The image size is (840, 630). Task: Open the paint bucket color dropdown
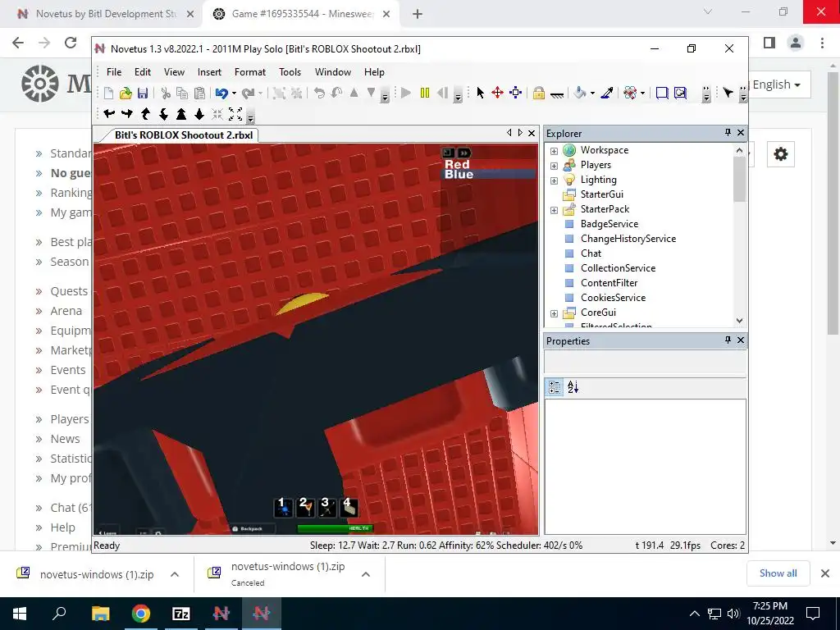point(592,94)
